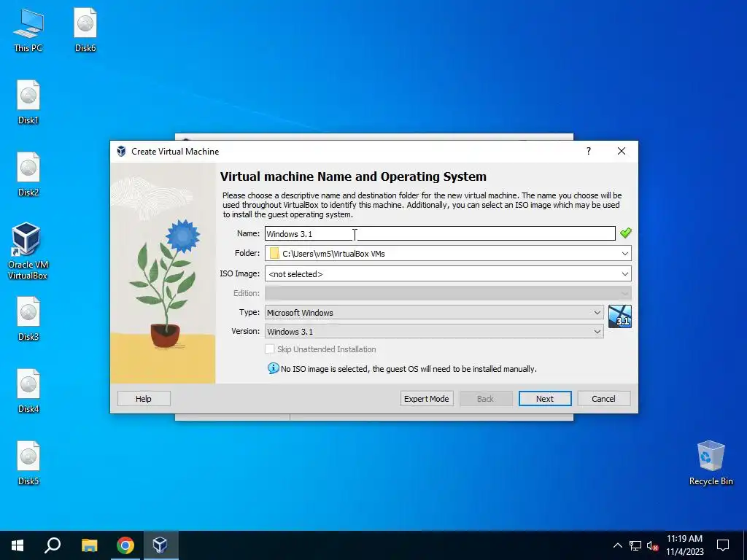Open the This PC desktop icon

pos(28,31)
